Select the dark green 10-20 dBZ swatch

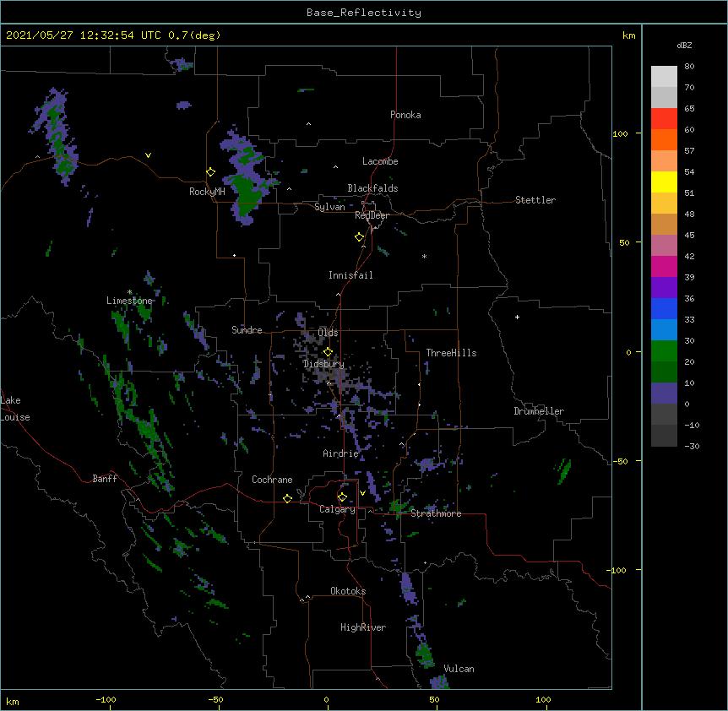tap(664, 372)
